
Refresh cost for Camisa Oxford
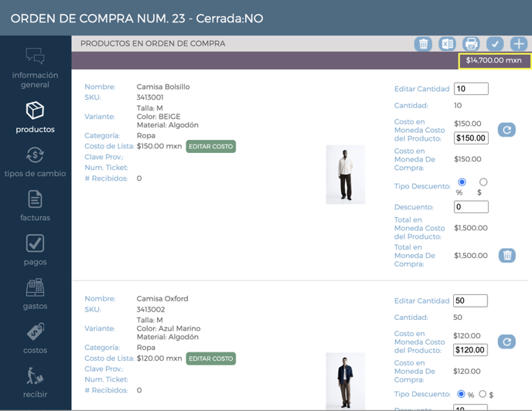click(x=507, y=341)
